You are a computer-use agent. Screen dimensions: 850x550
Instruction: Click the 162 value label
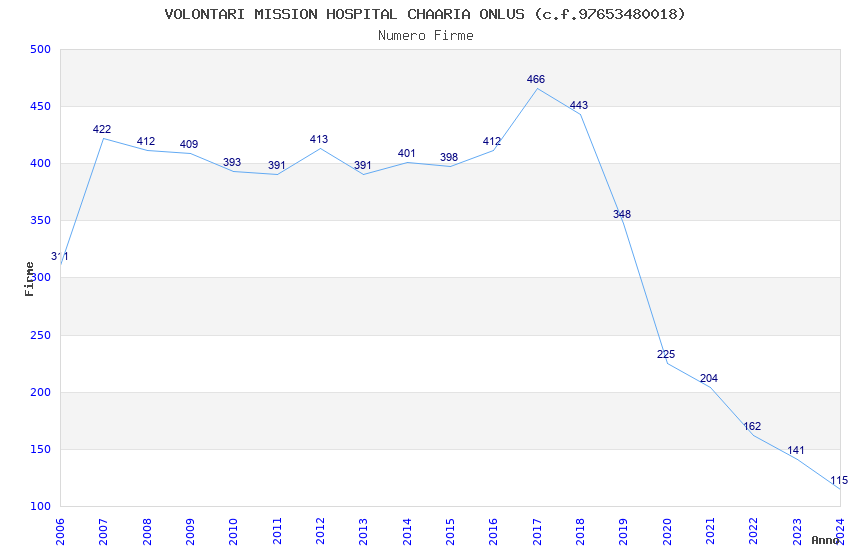pyautogui.click(x=752, y=426)
